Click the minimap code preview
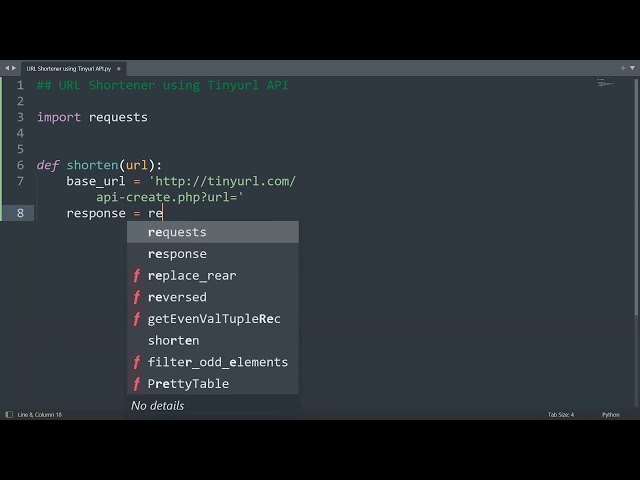640x480 pixels. click(x=604, y=83)
